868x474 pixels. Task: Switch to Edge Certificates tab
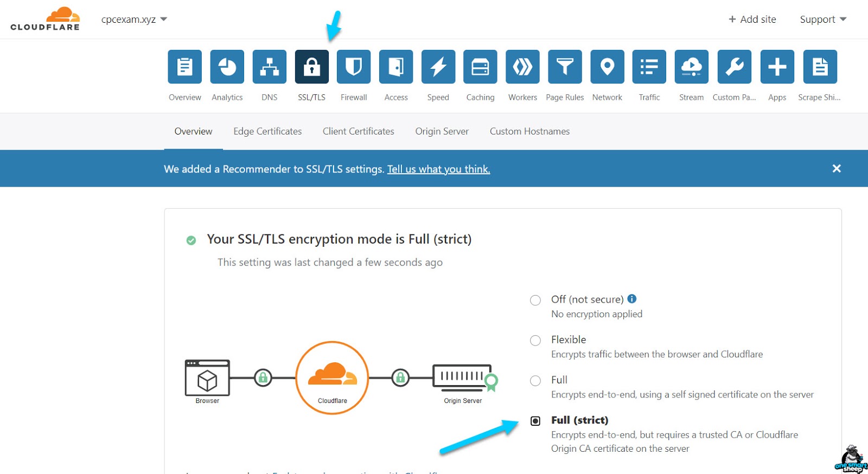pos(267,131)
